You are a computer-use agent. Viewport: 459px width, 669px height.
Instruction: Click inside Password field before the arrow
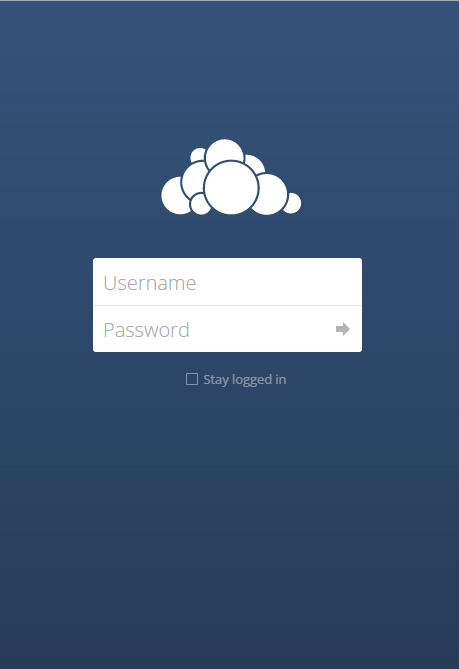pyautogui.click(x=260, y=329)
